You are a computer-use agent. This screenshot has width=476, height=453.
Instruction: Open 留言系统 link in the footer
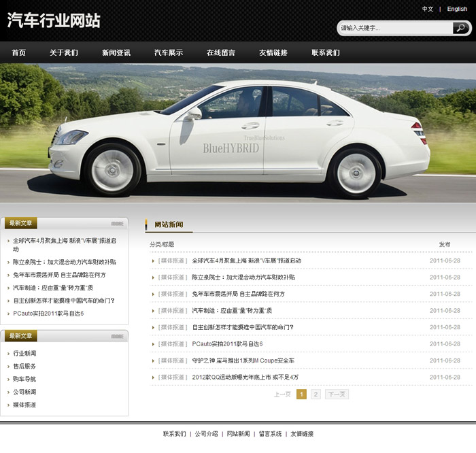(270, 434)
